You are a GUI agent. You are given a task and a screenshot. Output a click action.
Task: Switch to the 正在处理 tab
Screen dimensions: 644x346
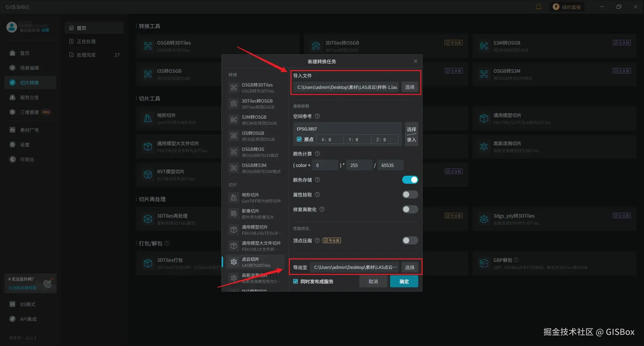(x=94, y=41)
